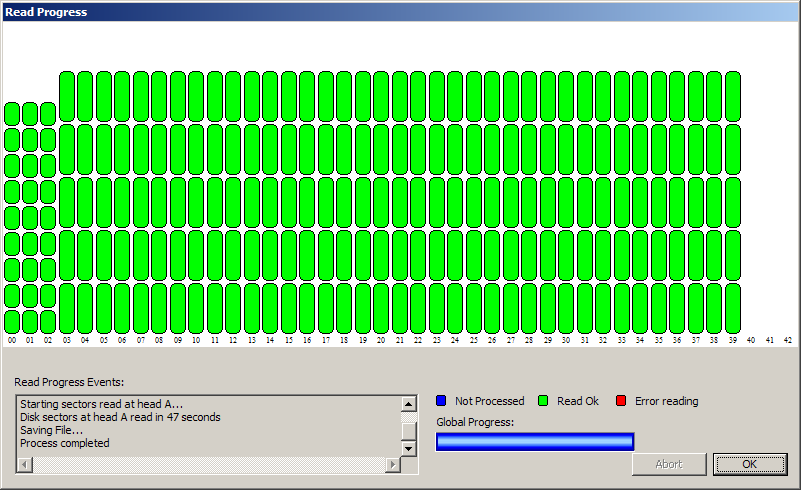Click the bottom sector block of track 00
This screenshot has width=801, height=490.
coord(11,321)
